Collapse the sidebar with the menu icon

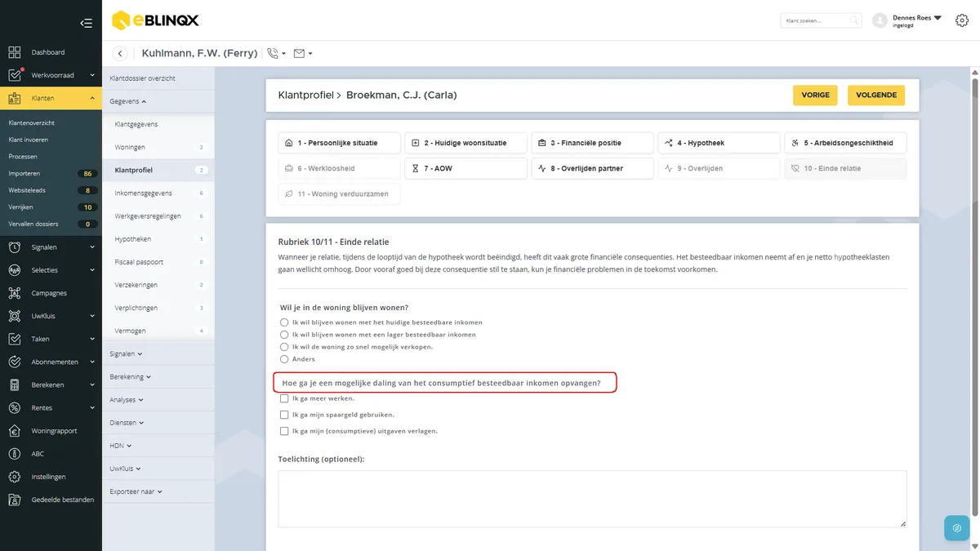click(86, 23)
